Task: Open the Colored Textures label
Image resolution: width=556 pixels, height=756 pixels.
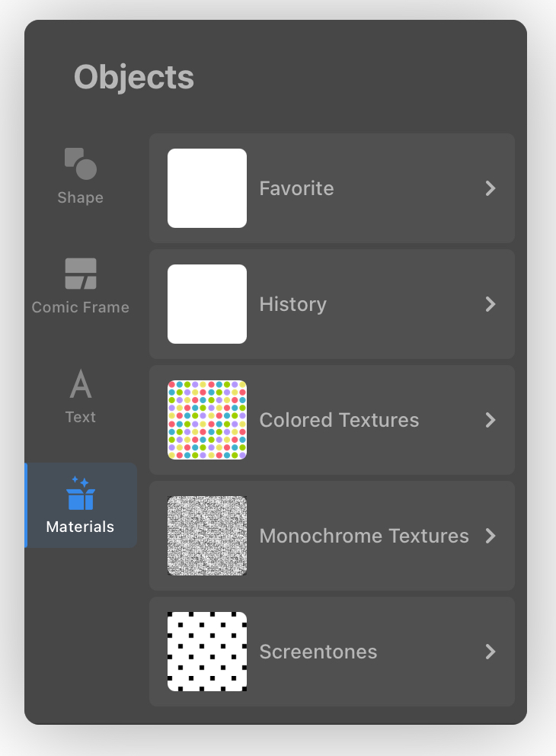Action: click(339, 420)
